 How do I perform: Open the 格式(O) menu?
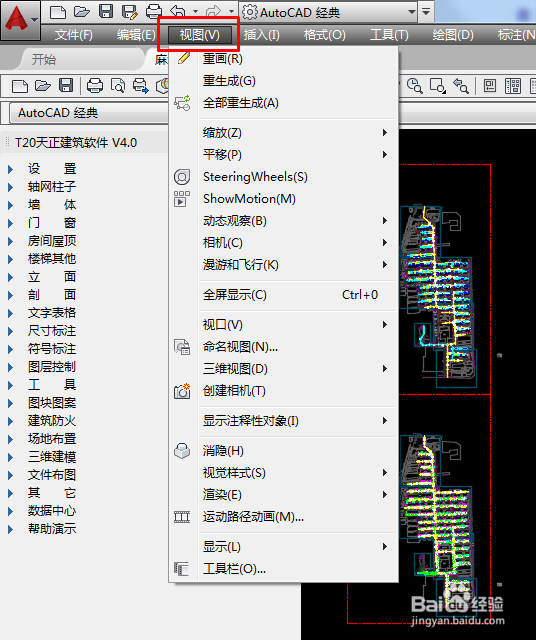(325, 35)
